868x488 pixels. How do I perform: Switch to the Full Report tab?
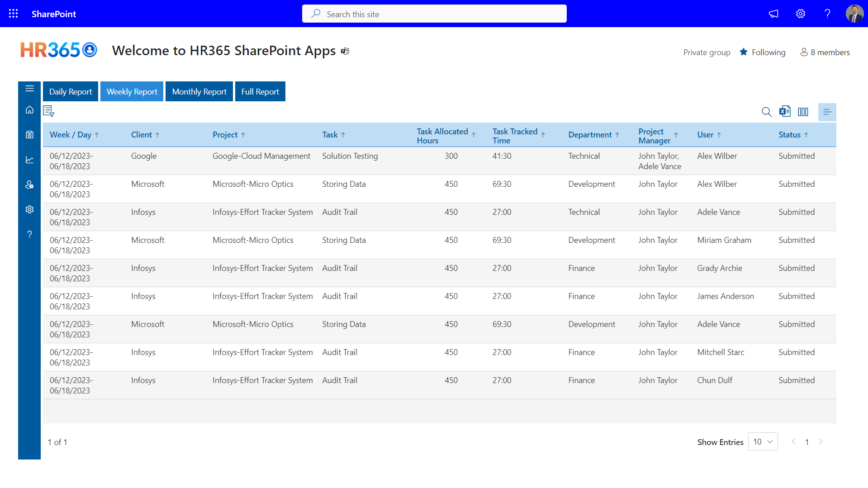[x=260, y=91]
